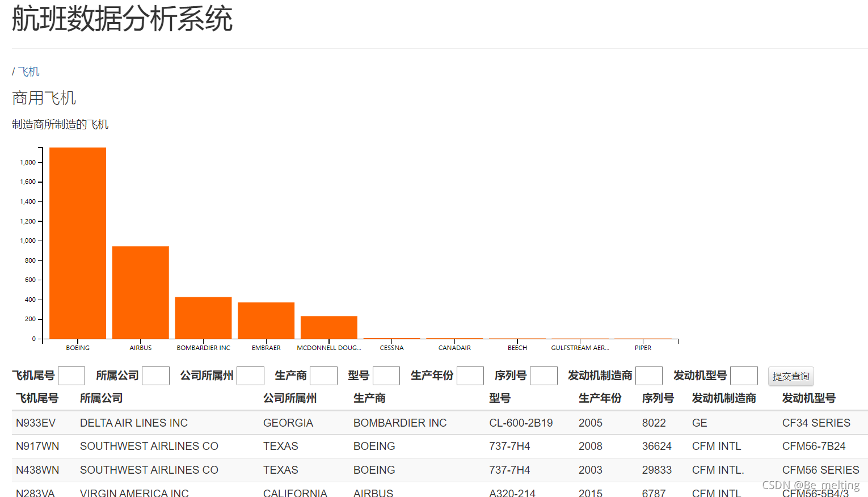Open the 飞机 breadcrumb link

click(28, 71)
